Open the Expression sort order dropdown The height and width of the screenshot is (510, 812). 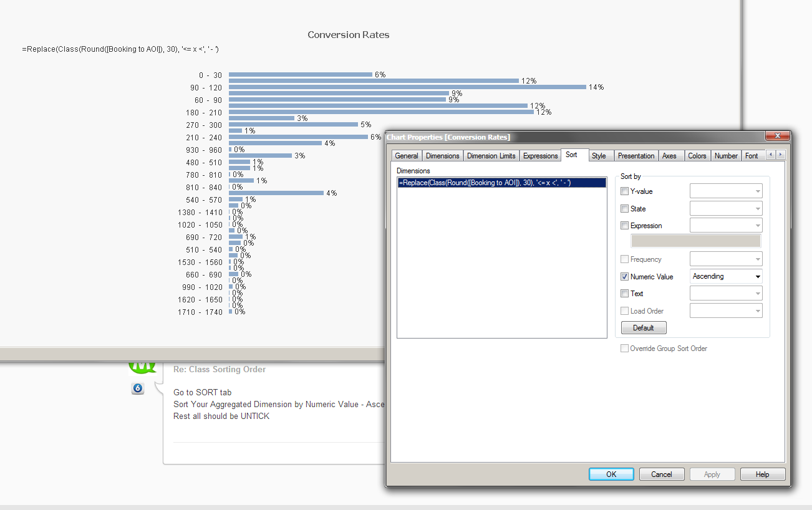tap(726, 225)
